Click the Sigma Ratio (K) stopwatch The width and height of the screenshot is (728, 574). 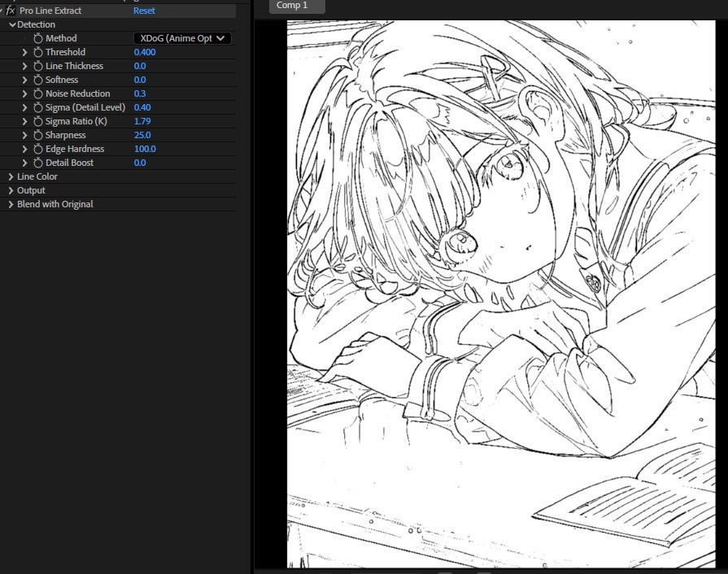pos(38,122)
